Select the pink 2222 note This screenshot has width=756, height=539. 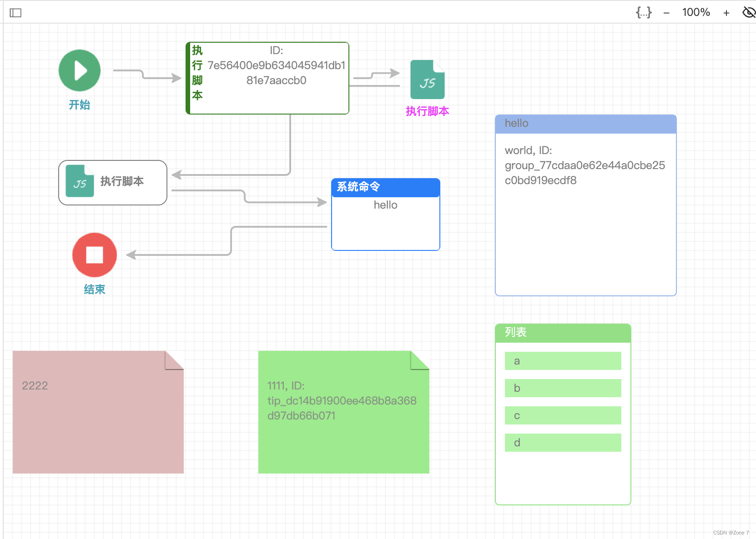98,412
